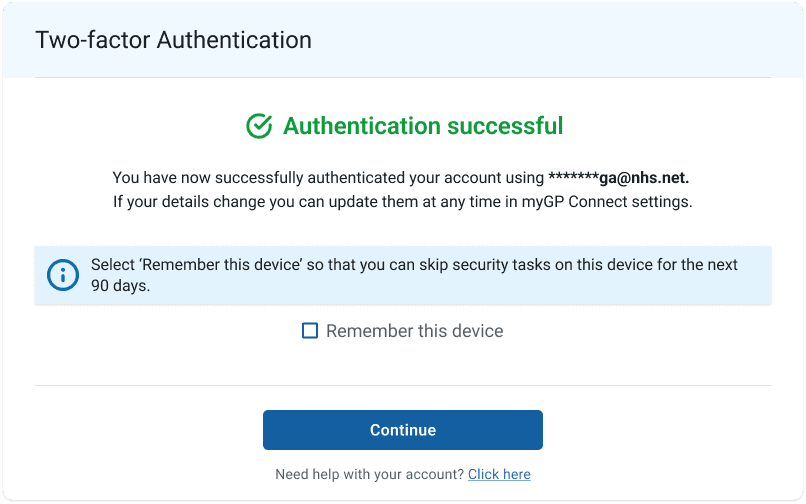Image resolution: width=806 pixels, height=504 pixels.
Task: Click the 'Authentication successful' green heading
Action: point(423,126)
